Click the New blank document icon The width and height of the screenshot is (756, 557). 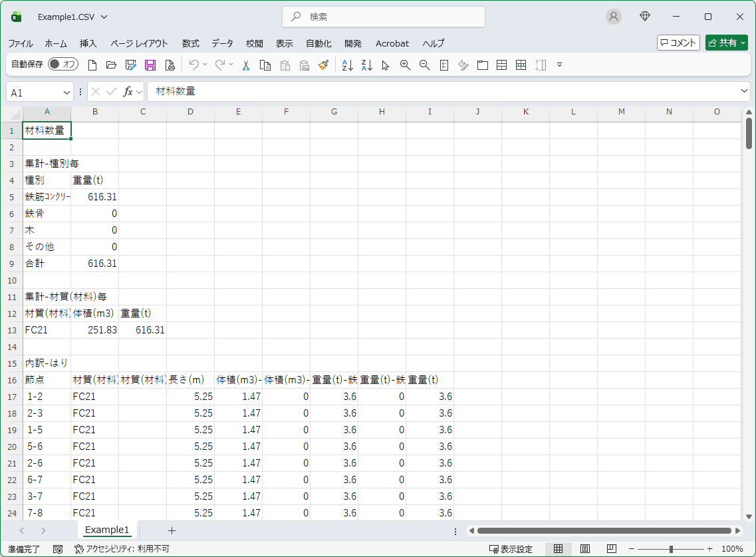click(x=92, y=65)
